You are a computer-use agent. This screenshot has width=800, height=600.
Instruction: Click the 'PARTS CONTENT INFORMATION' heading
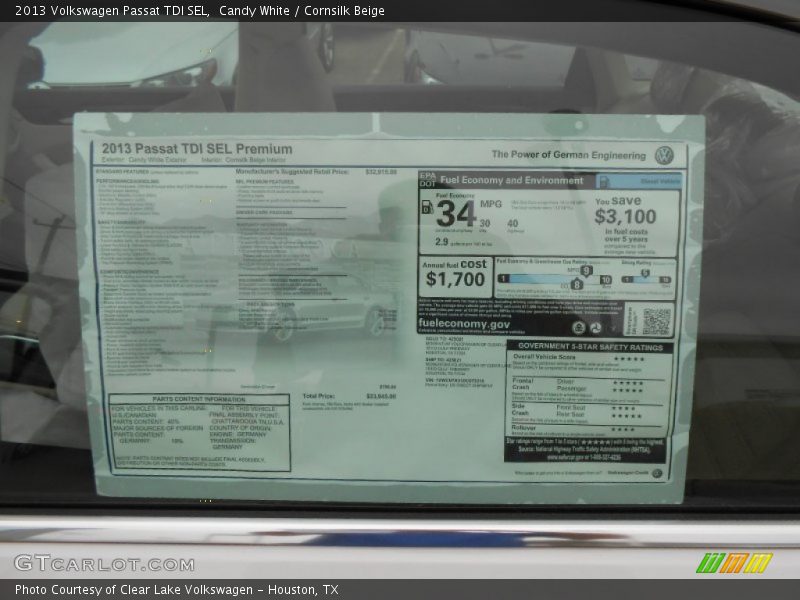point(199,399)
